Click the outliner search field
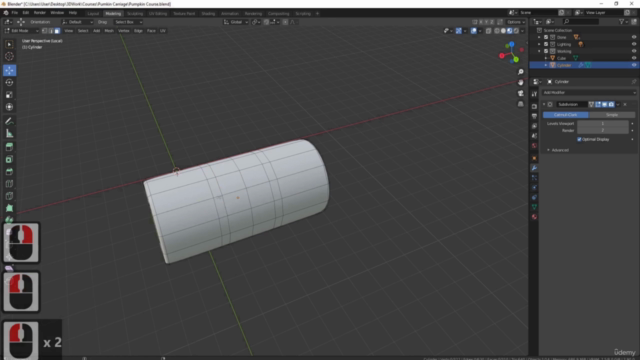This screenshot has width=640, height=360. pyautogui.click(x=581, y=22)
